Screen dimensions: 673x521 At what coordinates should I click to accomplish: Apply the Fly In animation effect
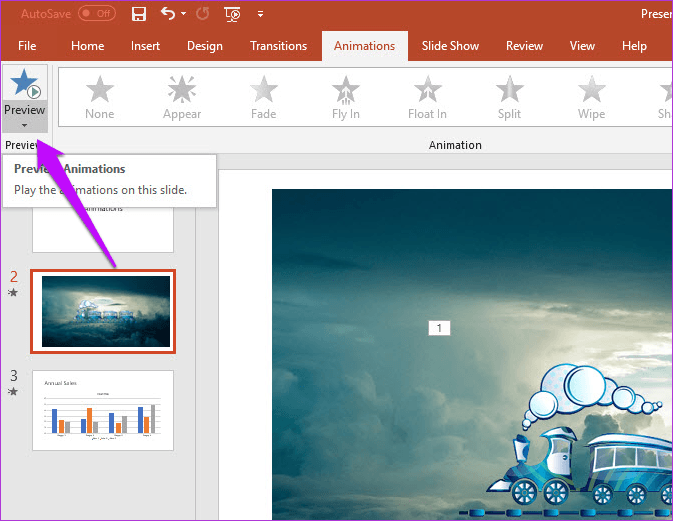point(346,97)
